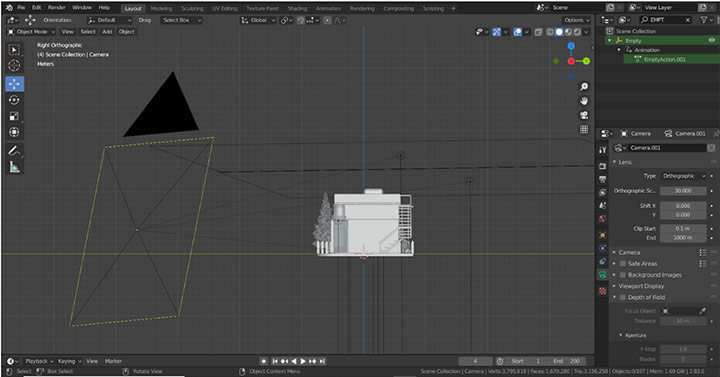This screenshot has width=720, height=377.
Task: Switch to Material Preview shading
Action: tap(568, 32)
